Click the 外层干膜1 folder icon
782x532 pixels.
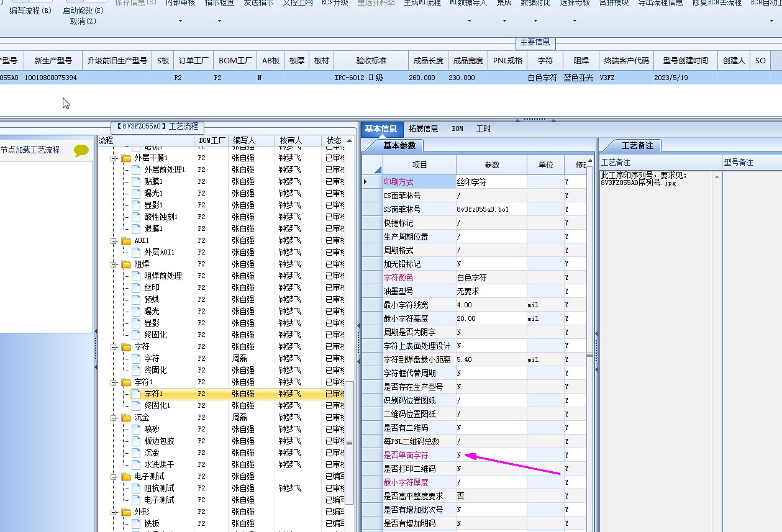[127, 158]
